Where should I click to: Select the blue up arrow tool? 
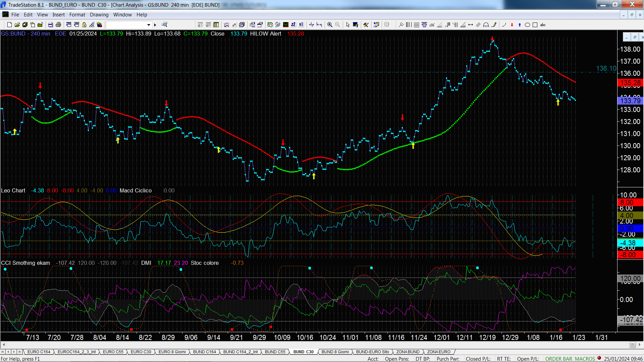point(520,25)
